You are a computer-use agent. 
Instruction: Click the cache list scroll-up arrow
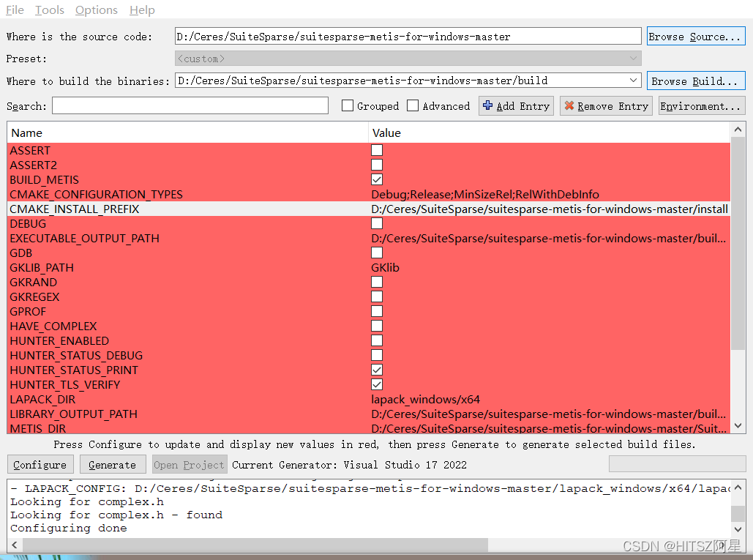pos(738,129)
